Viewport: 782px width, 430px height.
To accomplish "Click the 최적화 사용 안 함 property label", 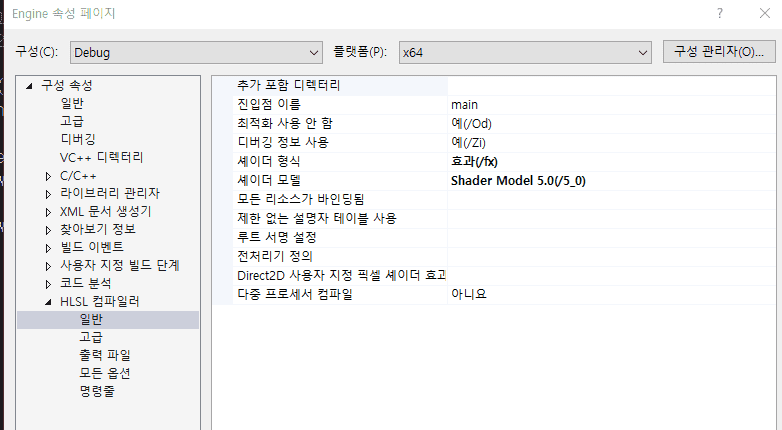I will click(285, 123).
